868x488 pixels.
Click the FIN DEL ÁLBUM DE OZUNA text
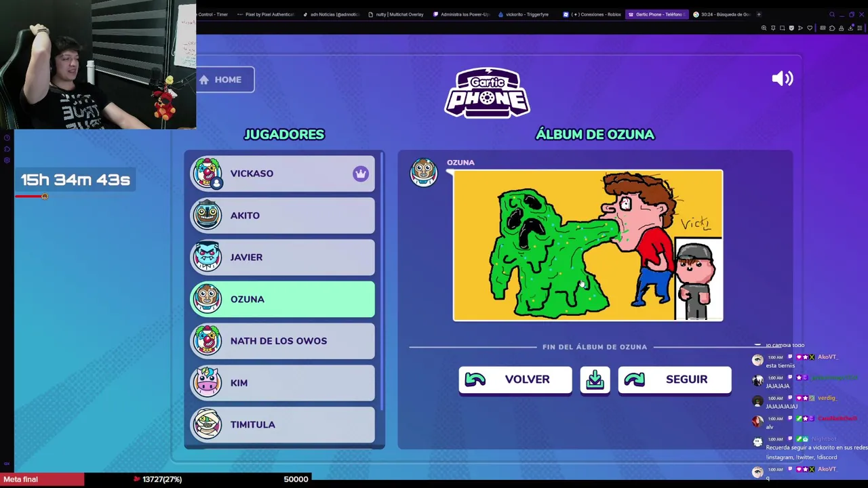point(595,347)
